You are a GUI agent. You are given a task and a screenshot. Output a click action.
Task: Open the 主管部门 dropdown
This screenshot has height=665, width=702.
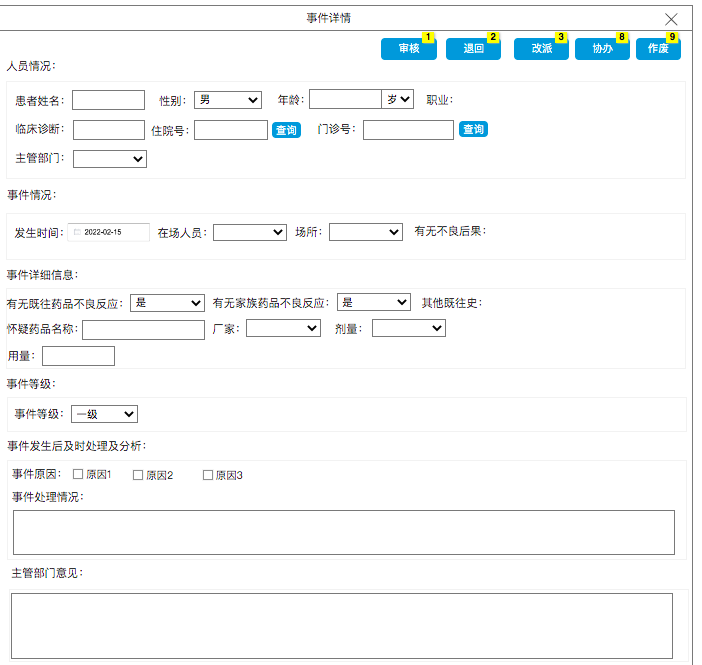click(x=110, y=159)
